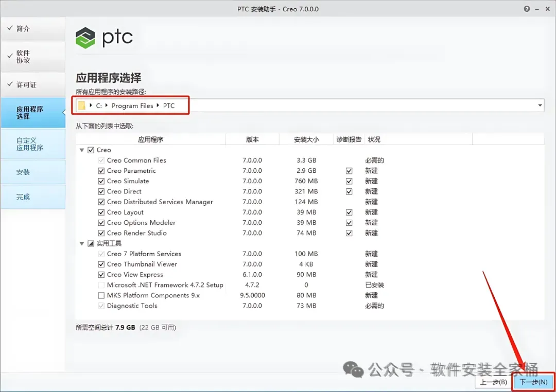Click the 9.5.0000 version value
This screenshot has width=556, height=392.
(x=252, y=295)
